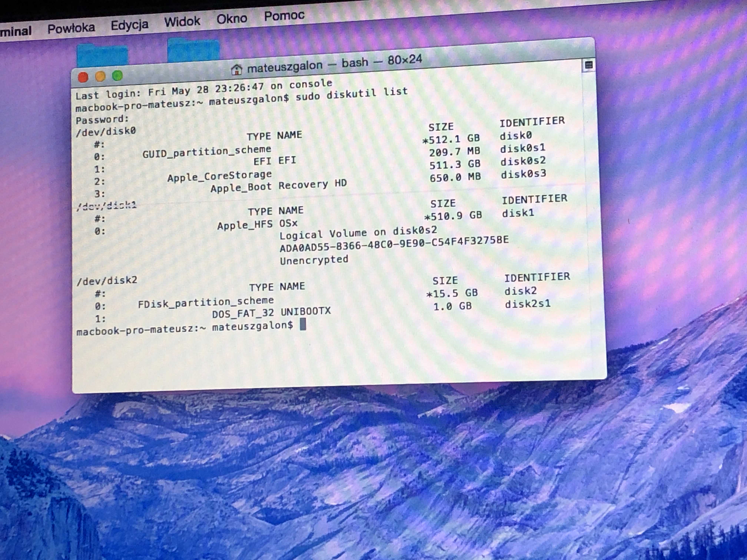The height and width of the screenshot is (560, 747).
Task: Click the window title mateuszgalon — bash — 80×24
Action: (x=334, y=64)
